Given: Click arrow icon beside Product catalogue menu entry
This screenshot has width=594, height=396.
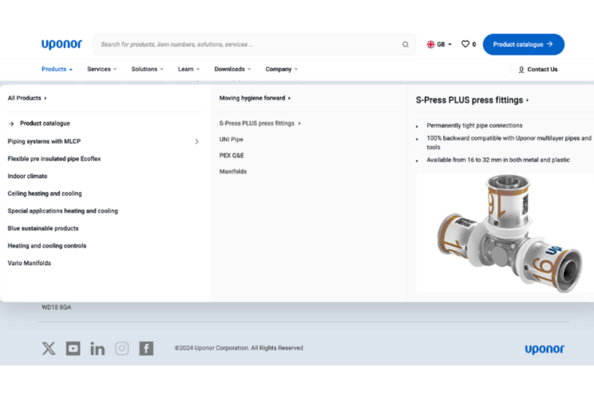Looking at the screenshot, I should (x=11, y=124).
